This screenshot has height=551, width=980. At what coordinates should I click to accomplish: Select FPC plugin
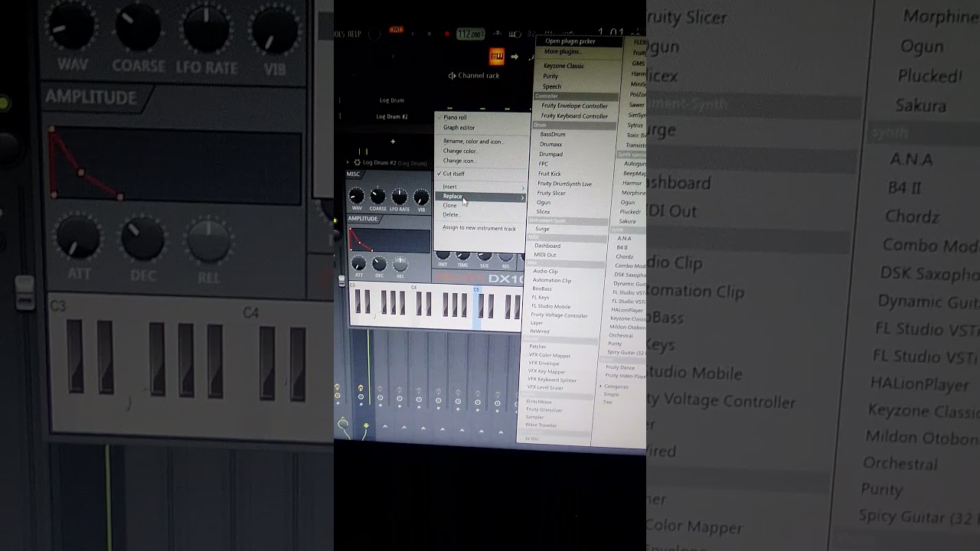(544, 164)
